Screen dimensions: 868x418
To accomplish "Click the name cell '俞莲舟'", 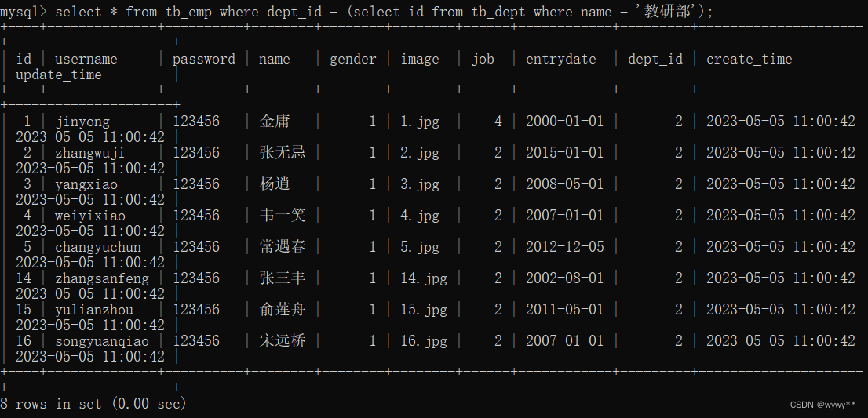I will (283, 309).
